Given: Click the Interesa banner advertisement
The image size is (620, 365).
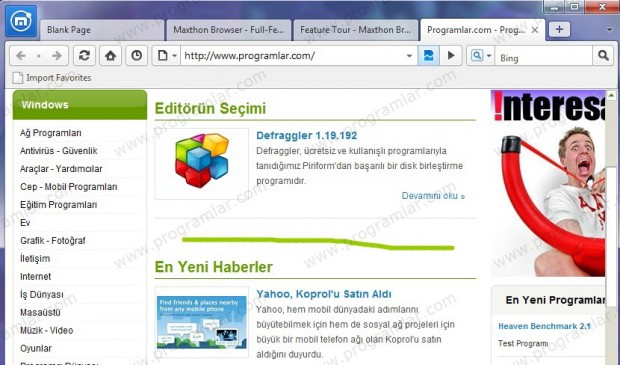Looking at the screenshot, I should (x=548, y=183).
